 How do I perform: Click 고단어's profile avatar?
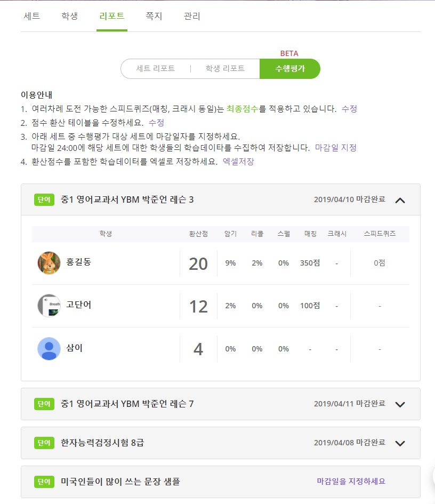tap(49, 306)
